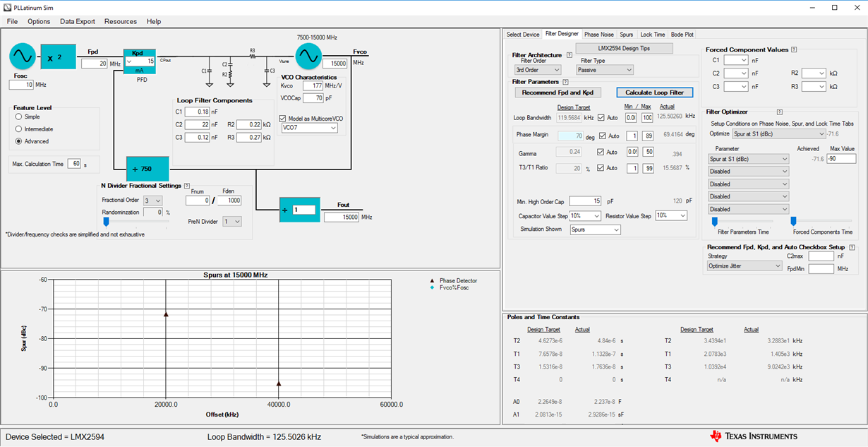Open the Filter Order dropdown
The height and width of the screenshot is (447, 868).
click(x=536, y=70)
